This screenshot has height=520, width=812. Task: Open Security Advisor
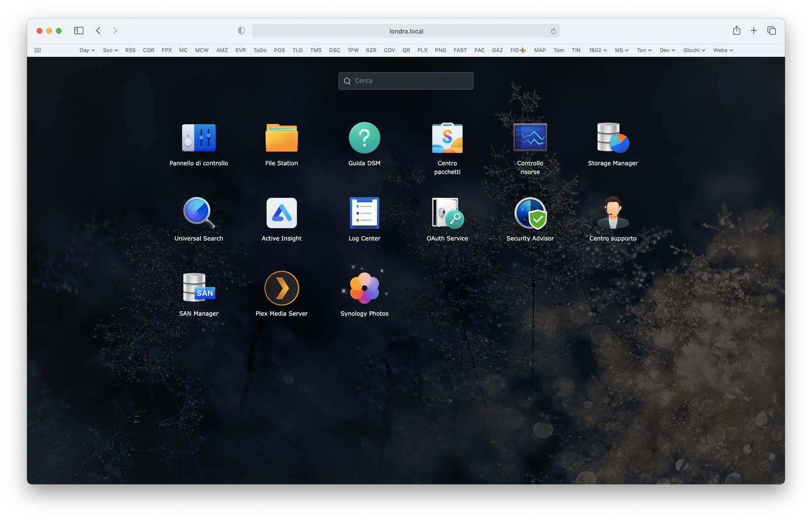530,213
